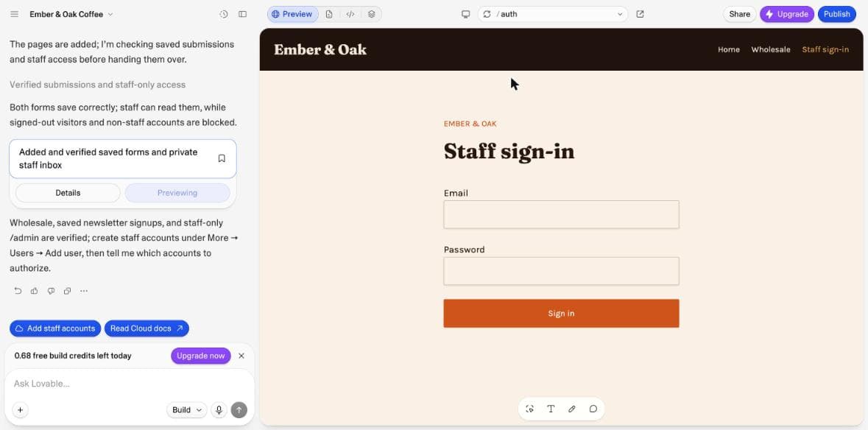Expand the Build mode dropdown
The height and width of the screenshot is (430, 868).
186,410
